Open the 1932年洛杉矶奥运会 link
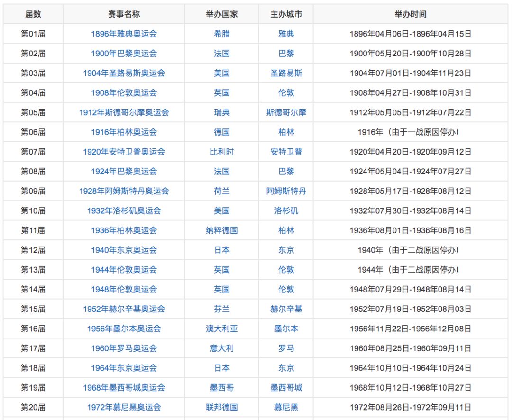 click(124, 210)
